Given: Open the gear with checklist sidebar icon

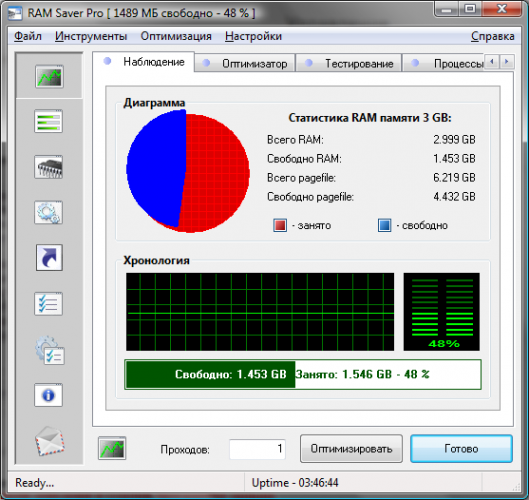Looking at the screenshot, I should coord(50,350).
